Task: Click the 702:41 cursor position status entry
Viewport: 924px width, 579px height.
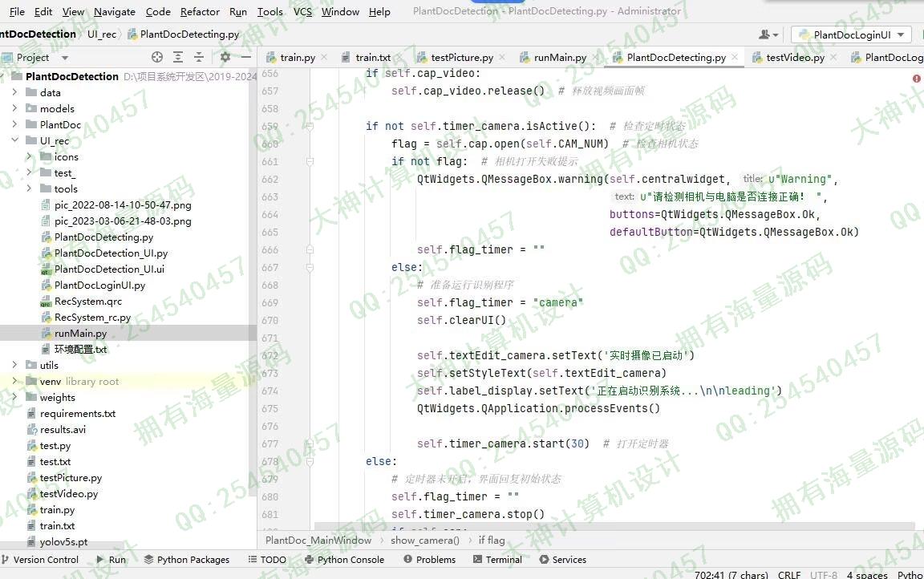Action: [731, 575]
